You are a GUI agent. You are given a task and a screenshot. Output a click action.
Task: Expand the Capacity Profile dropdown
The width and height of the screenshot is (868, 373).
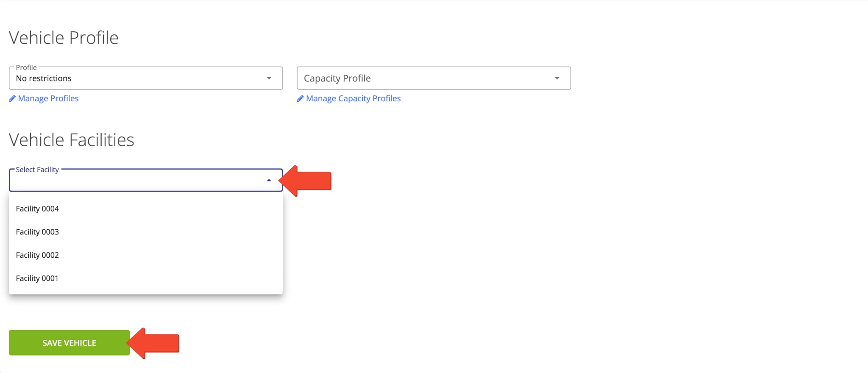[434, 78]
